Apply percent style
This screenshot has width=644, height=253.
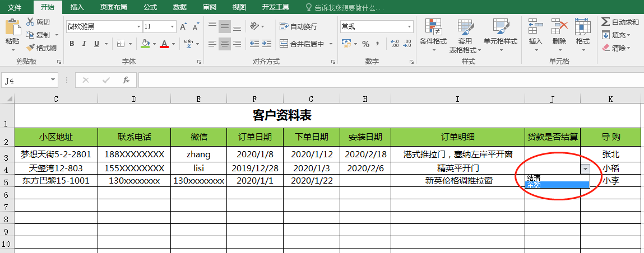pyautogui.click(x=365, y=44)
